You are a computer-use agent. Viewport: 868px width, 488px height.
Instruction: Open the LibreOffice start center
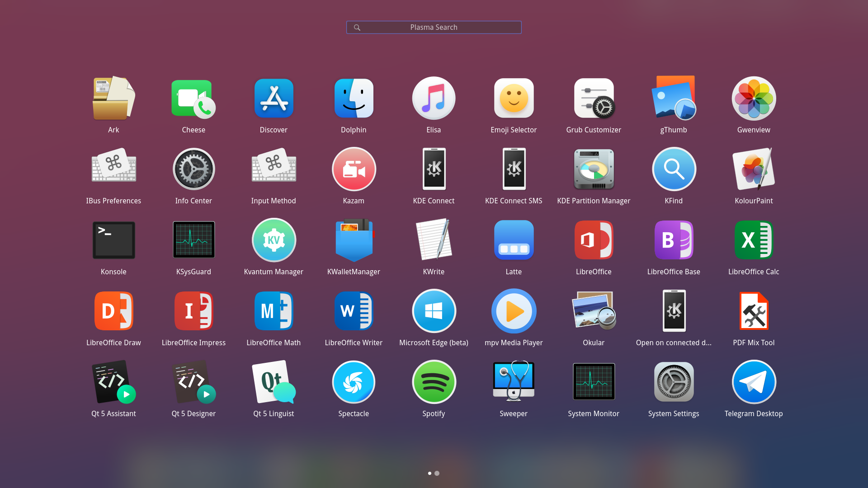594,240
